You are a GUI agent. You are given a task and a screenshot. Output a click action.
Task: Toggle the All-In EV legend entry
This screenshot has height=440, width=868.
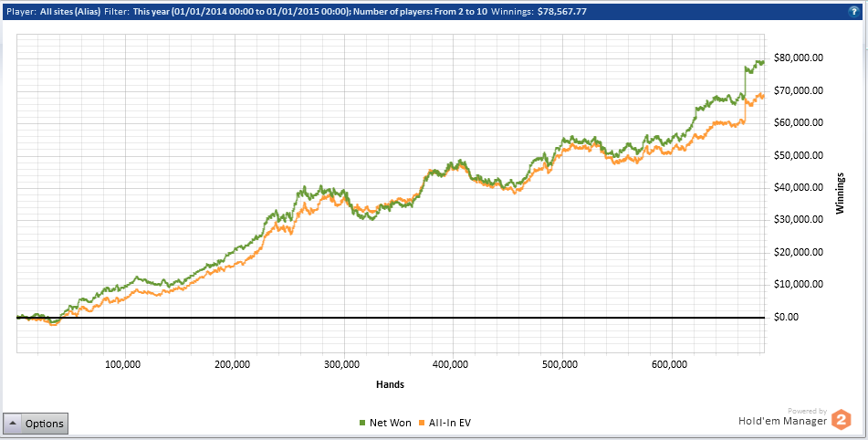[x=444, y=423]
